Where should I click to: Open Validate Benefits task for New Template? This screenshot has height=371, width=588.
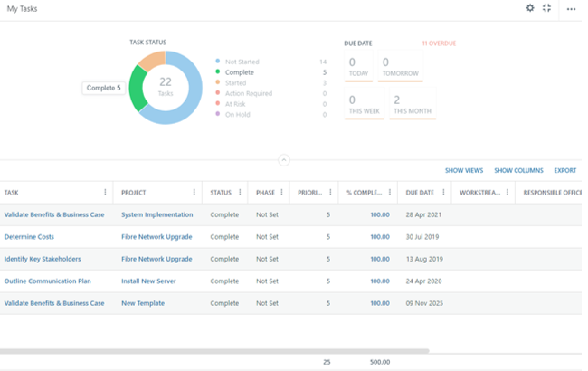coord(54,303)
